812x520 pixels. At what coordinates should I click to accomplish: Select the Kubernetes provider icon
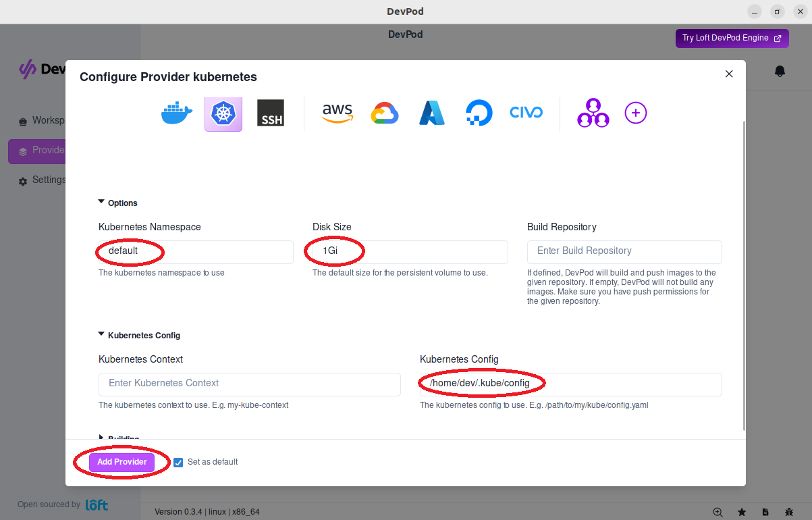pos(223,113)
